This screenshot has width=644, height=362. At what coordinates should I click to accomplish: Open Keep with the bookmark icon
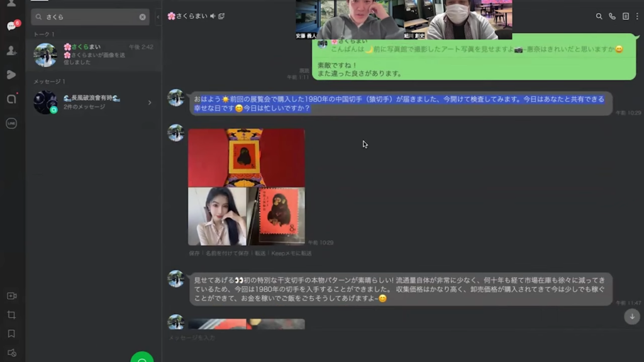pos(11,334)
